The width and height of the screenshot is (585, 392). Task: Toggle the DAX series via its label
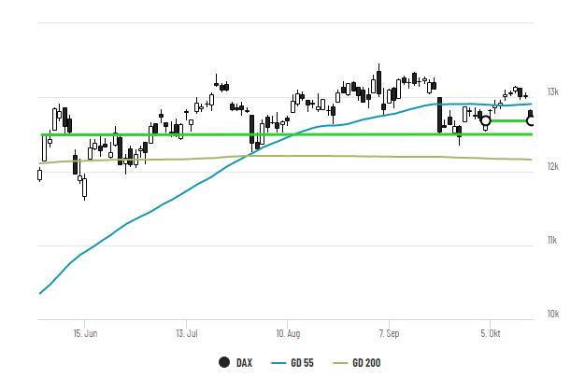pos(245,363)
